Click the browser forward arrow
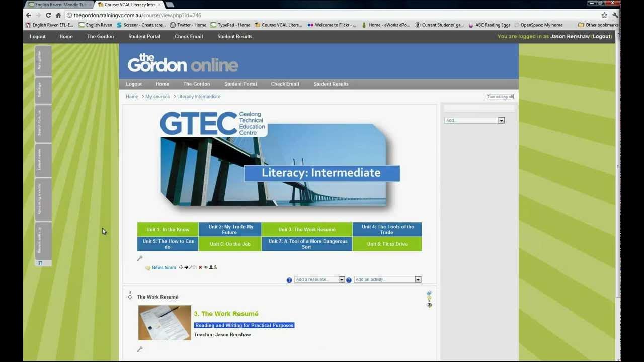The width and height of the screenshot is (644, 362). click(38, 15)
